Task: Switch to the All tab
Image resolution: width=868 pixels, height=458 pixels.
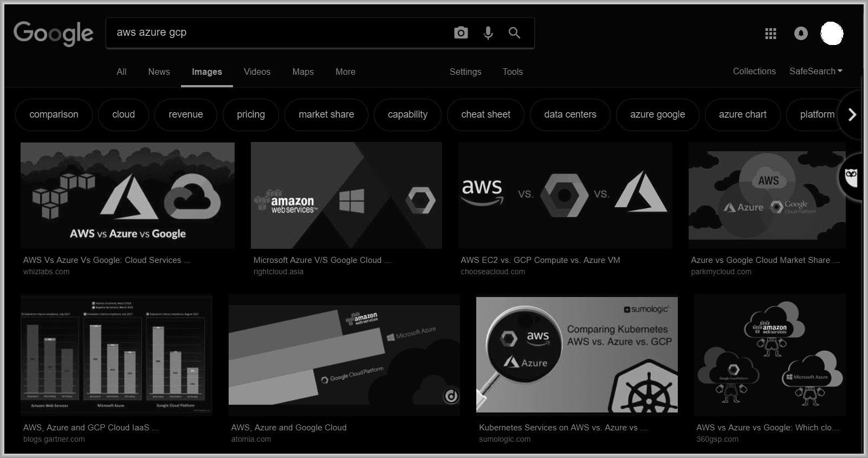Action: (x=121, y=72)
